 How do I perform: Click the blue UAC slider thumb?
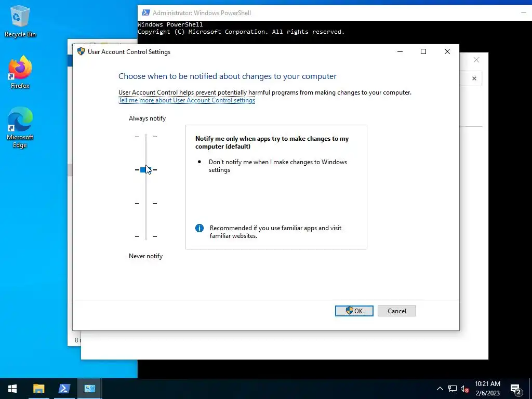tap(146, 170)
